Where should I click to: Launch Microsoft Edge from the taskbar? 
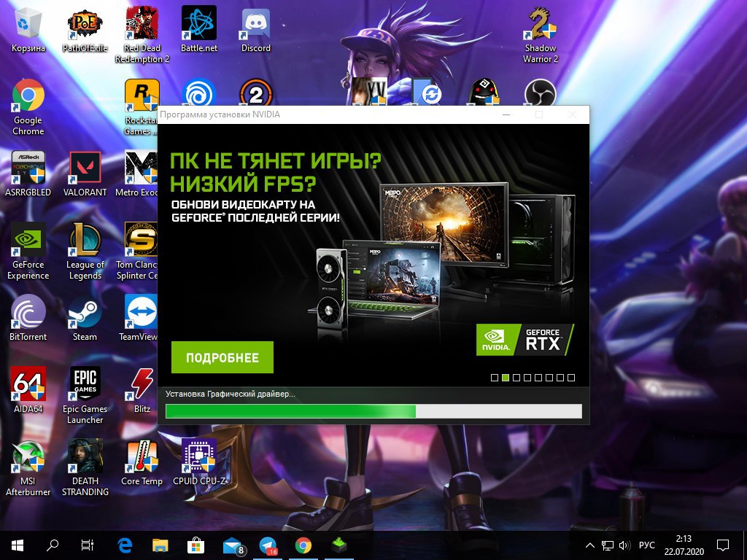point(124,545)
